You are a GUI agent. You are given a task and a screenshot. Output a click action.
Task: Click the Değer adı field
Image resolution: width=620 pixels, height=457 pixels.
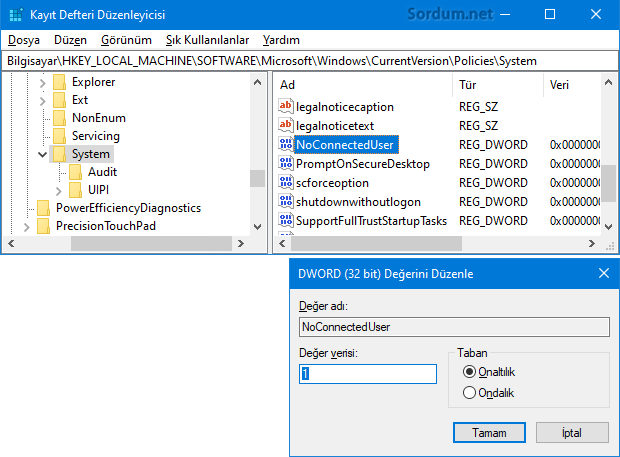(454, 327)
